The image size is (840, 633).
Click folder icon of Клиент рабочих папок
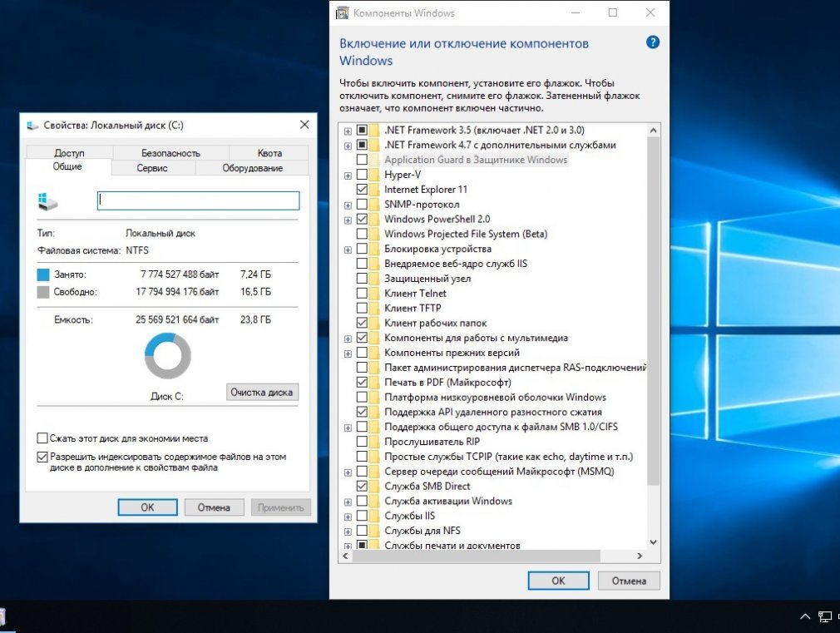374,323
